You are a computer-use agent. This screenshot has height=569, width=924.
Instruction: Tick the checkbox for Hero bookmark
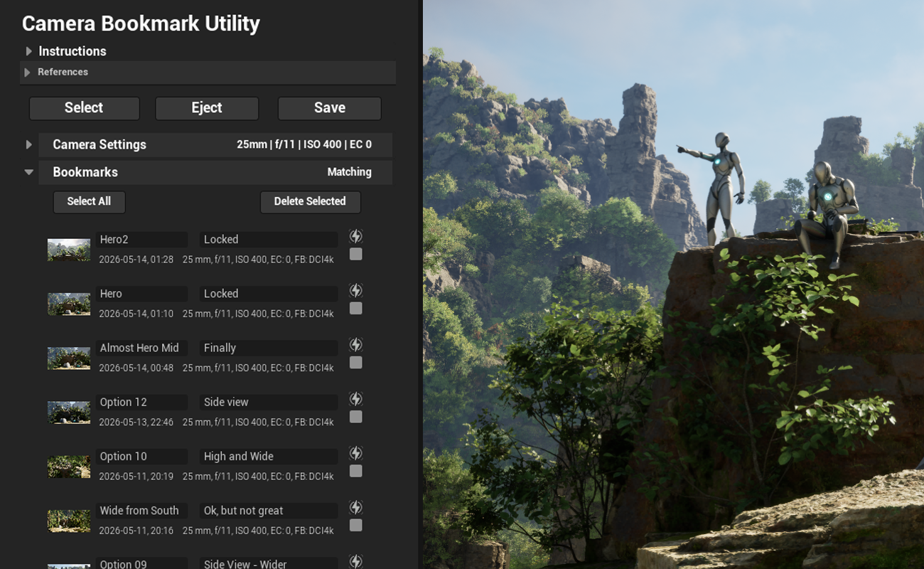pyautogui.click(x=356, y=308)
